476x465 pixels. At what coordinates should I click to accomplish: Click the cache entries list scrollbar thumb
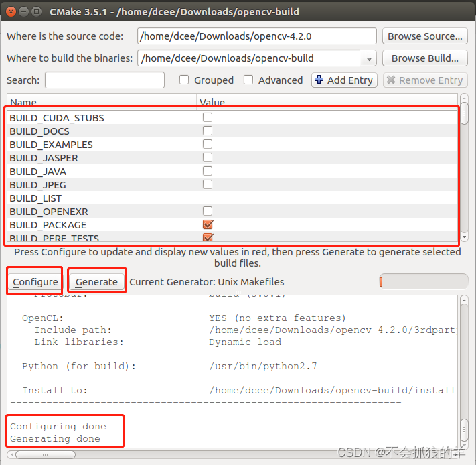[464, 113]
